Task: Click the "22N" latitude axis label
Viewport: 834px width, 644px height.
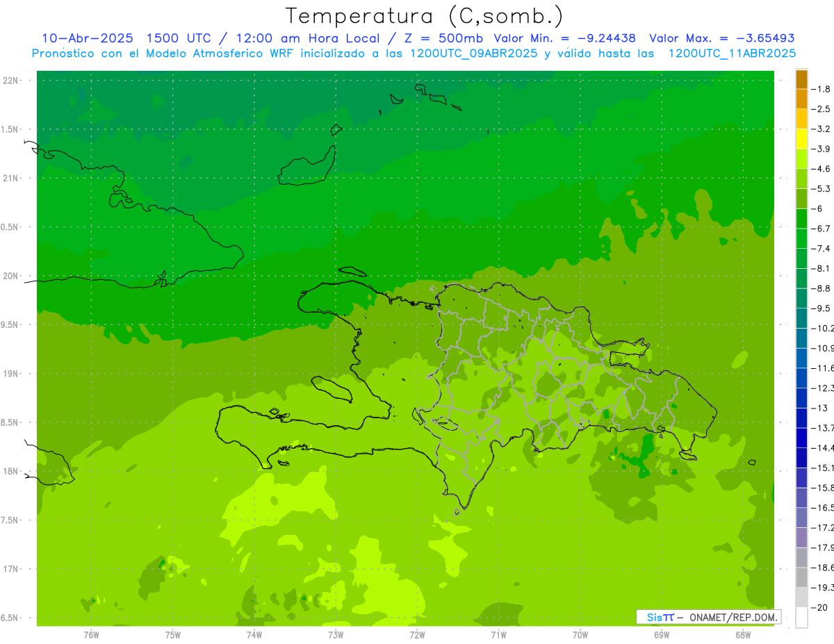Action: point(11,81)
